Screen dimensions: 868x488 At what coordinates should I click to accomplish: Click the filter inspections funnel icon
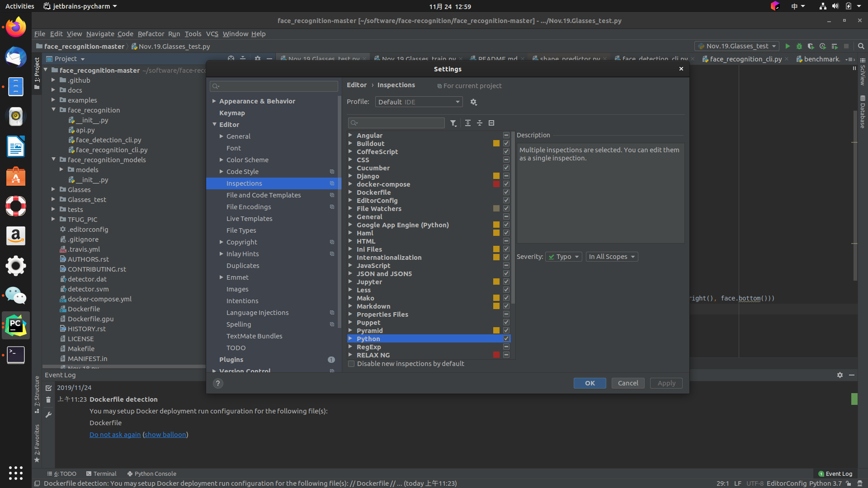point(453,123)
